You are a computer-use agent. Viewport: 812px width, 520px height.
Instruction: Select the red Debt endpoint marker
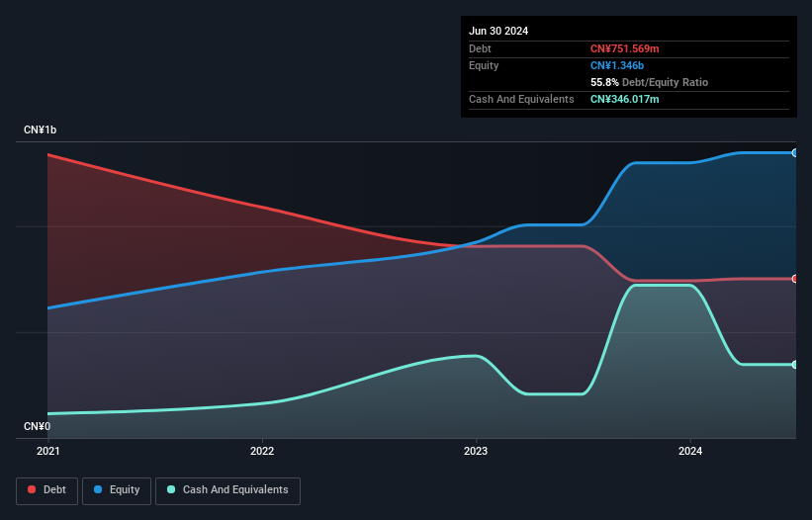[x=795, y=279]
